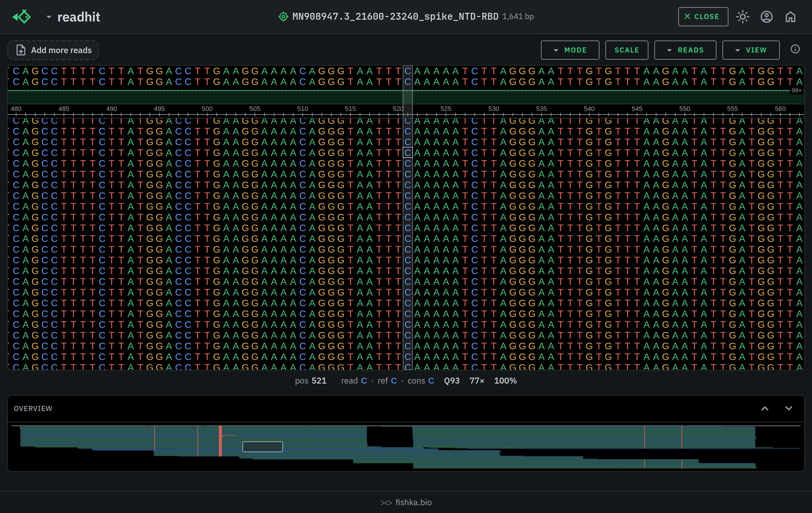The height and width of the screenshot is (513, 812).
Task: Click the readhit diamond logo icon
Action: click(x=21, y=16)
